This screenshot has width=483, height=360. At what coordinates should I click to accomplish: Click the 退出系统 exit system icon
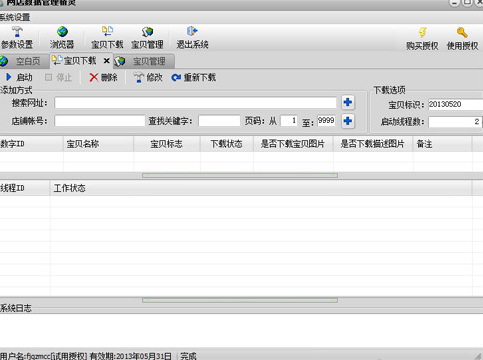(192, 37)
